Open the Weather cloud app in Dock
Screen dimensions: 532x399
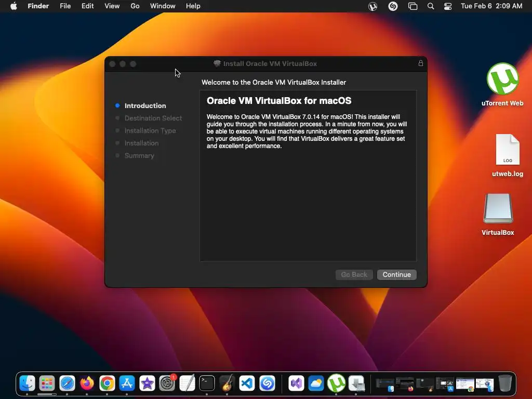[x=316, y=383]
